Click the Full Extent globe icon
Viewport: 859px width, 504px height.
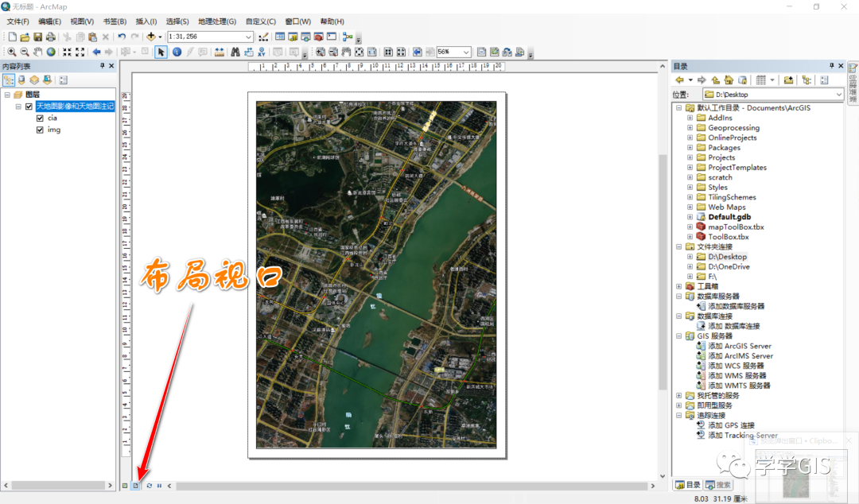[x=51, y=52]
